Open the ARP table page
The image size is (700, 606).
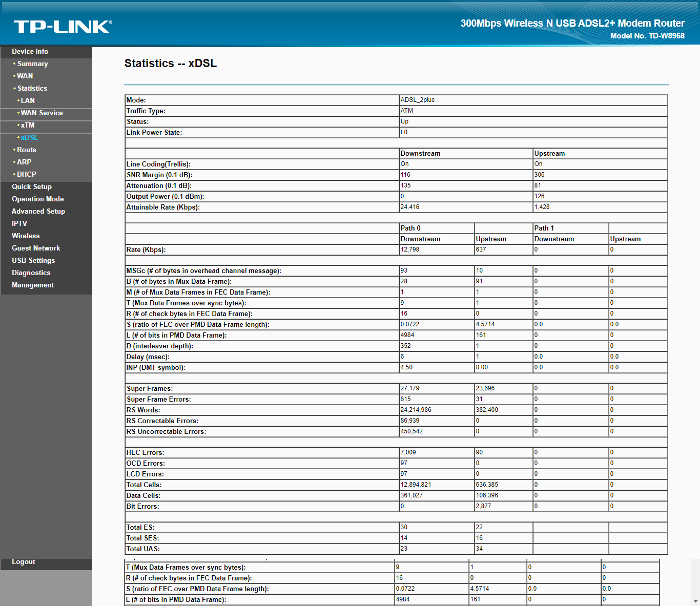pos(24,162)
